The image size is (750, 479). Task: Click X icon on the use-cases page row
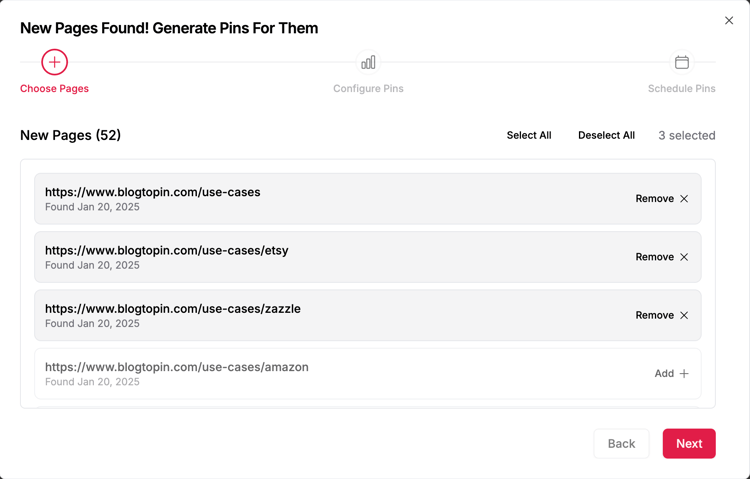(x=684, y=199)
